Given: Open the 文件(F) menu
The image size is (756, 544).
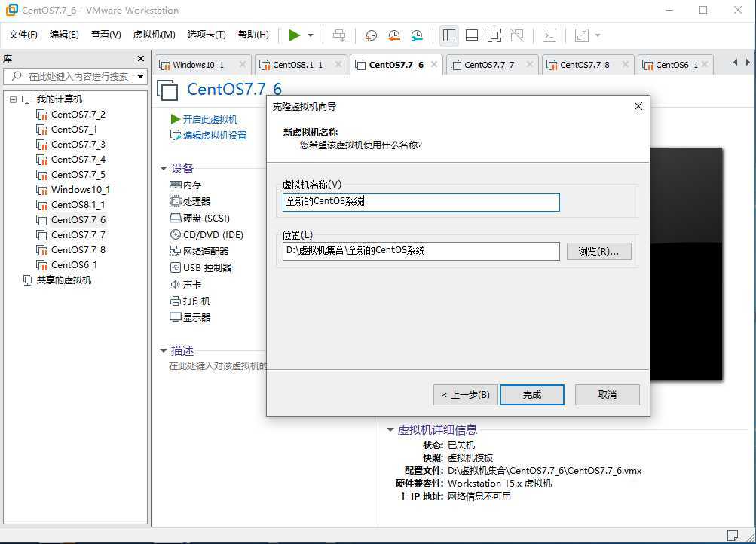Looking at the screenshot, I should click(23, 34).
